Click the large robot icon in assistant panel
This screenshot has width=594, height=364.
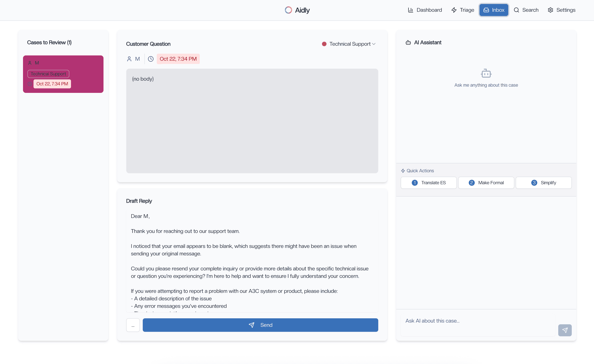coord(486,73)
